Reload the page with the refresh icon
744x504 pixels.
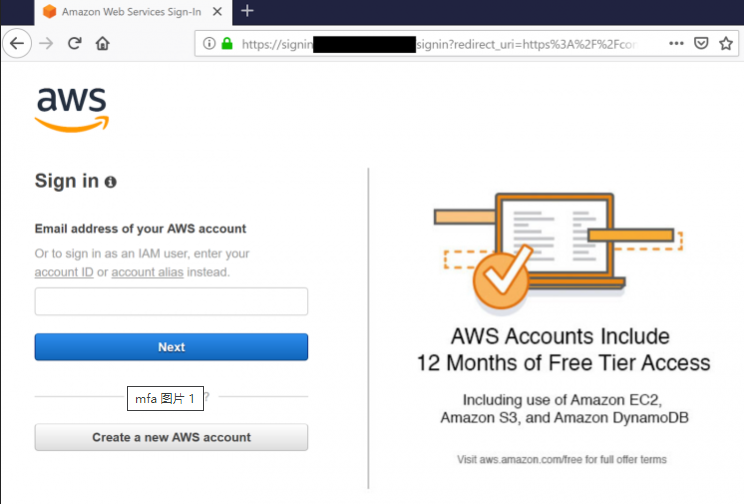74,44
